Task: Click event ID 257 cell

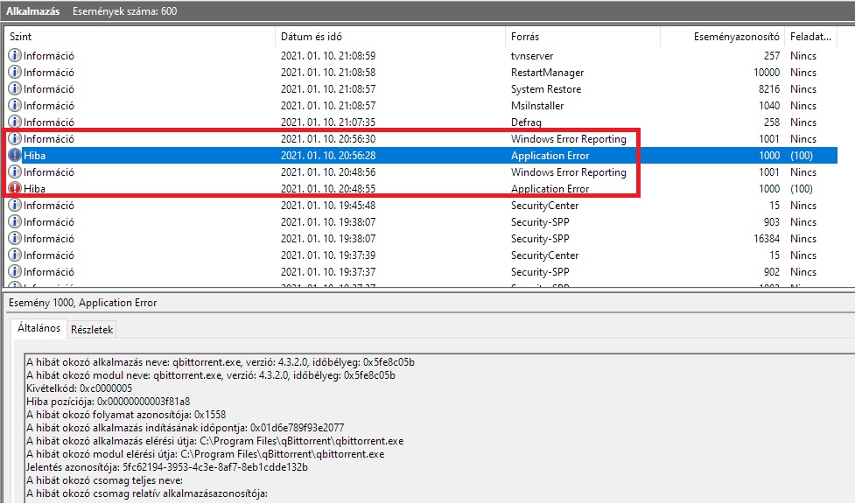Action: pyautogui.click(x=772, y=56)
